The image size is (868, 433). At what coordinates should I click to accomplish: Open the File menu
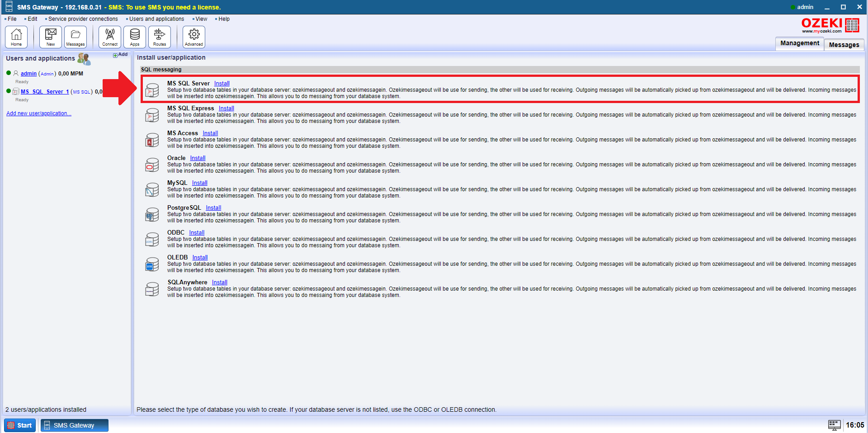12,19
